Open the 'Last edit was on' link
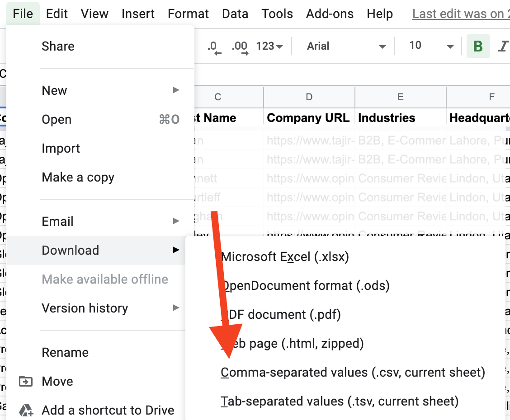Screen dimensions: 510x420 tap(460, 14)
